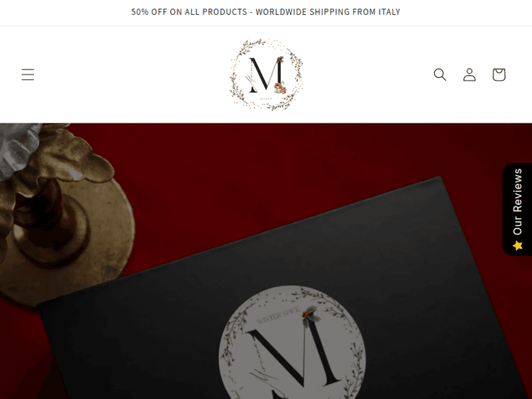Screen dimensions: 532x399
Task: Click the 50% OFF ON ALL PRODUCTS text
Action: 189,12
